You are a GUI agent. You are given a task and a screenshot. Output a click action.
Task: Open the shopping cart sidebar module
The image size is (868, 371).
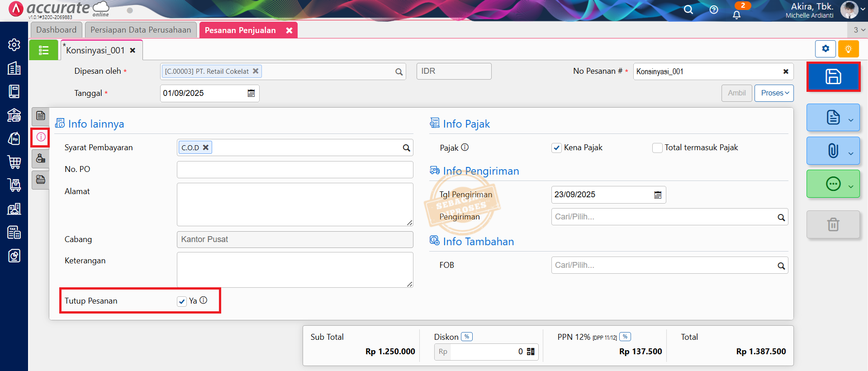point(14,162)
